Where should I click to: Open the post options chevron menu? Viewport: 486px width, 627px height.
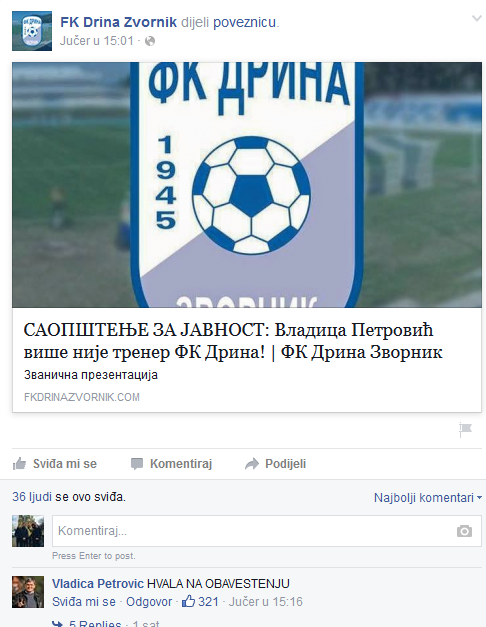[x=476, y=18]
